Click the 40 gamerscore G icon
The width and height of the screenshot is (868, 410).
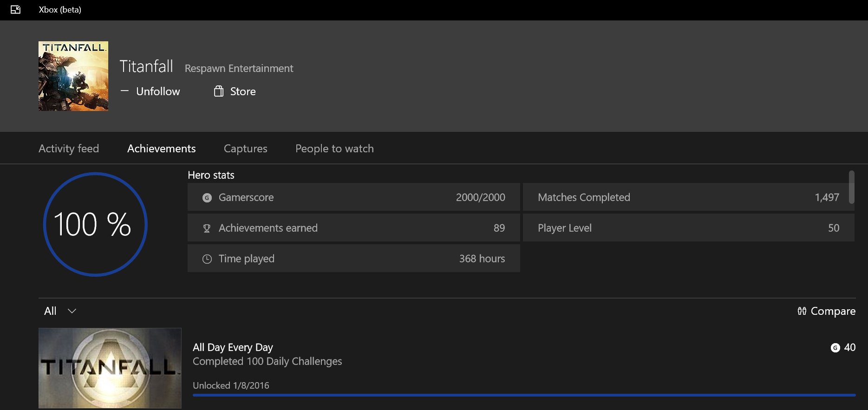coord(835,348)
